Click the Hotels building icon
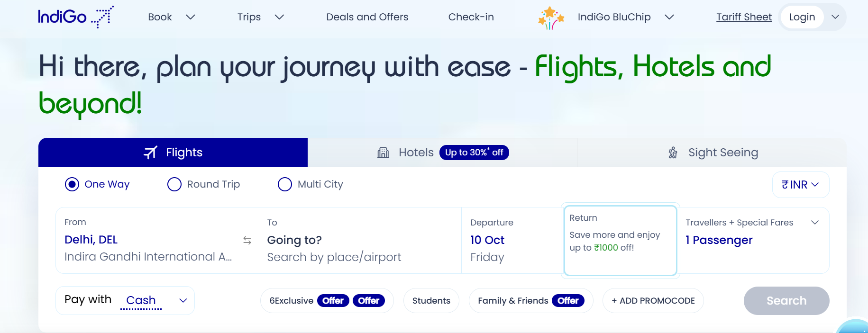 (383, 153)
